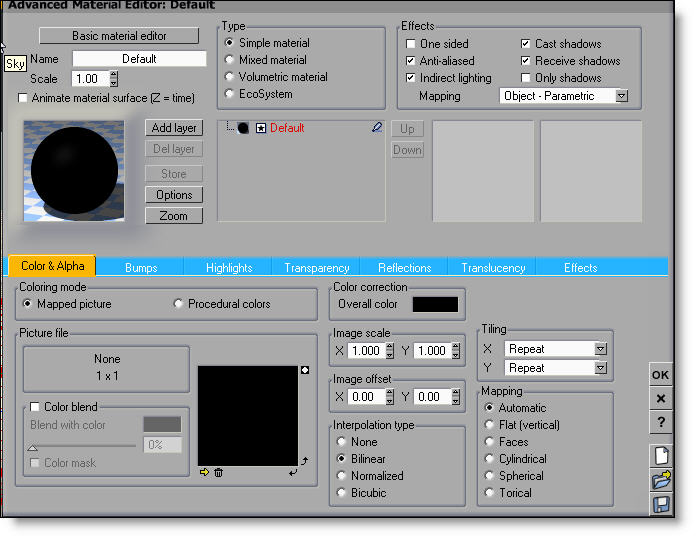Click the Overall color black swatch
The height and width of the screenshot is (539, 696).
435,304
